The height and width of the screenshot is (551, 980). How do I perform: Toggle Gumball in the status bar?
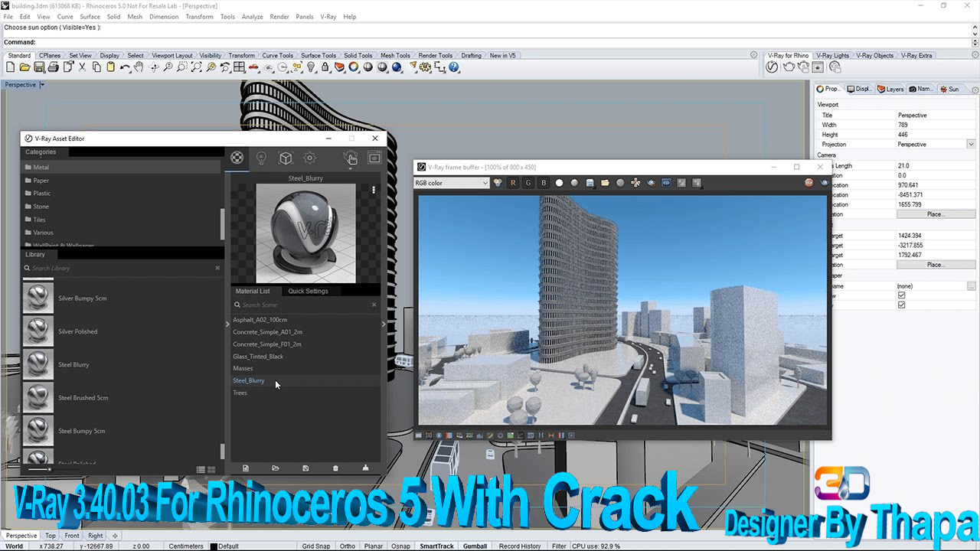click(475, 546)
